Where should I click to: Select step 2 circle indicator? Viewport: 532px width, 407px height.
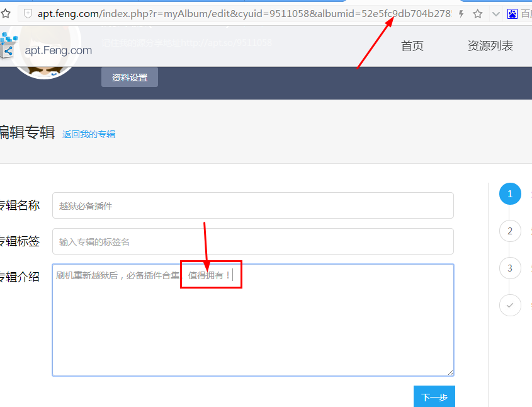tap(510, 231)
